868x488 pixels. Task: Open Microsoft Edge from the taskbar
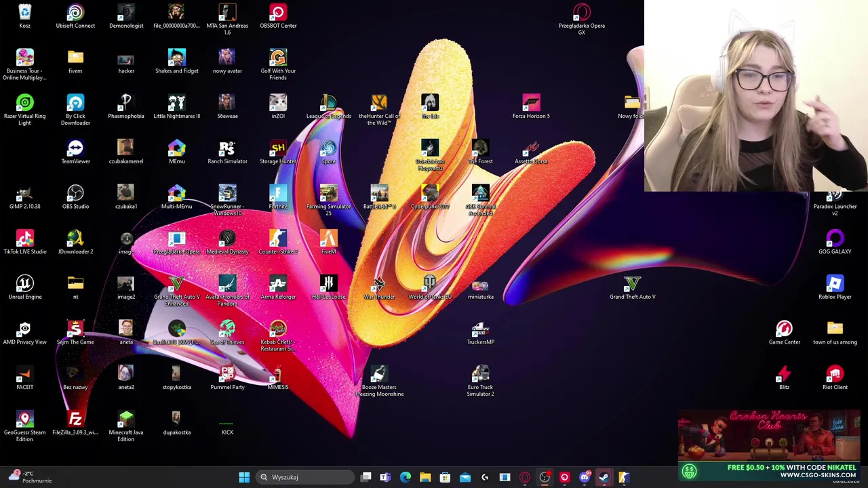[x=406, y=477]
